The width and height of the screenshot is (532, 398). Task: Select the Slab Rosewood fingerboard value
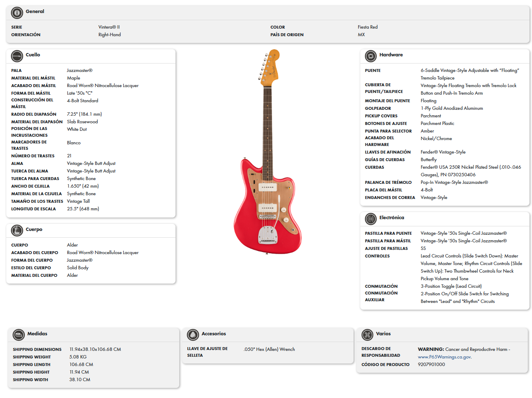(x=82, y=122)
